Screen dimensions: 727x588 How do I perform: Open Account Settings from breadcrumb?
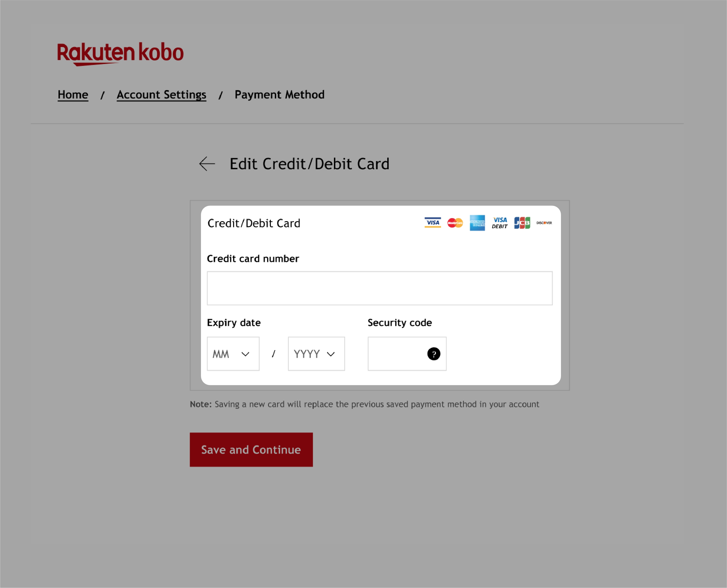tap(161, 95)
